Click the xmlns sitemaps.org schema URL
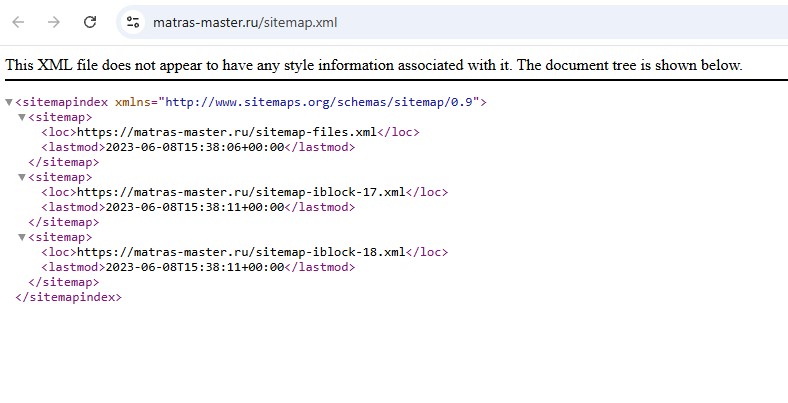The width and height of the screenshot is (788, 403). [319, 103]
